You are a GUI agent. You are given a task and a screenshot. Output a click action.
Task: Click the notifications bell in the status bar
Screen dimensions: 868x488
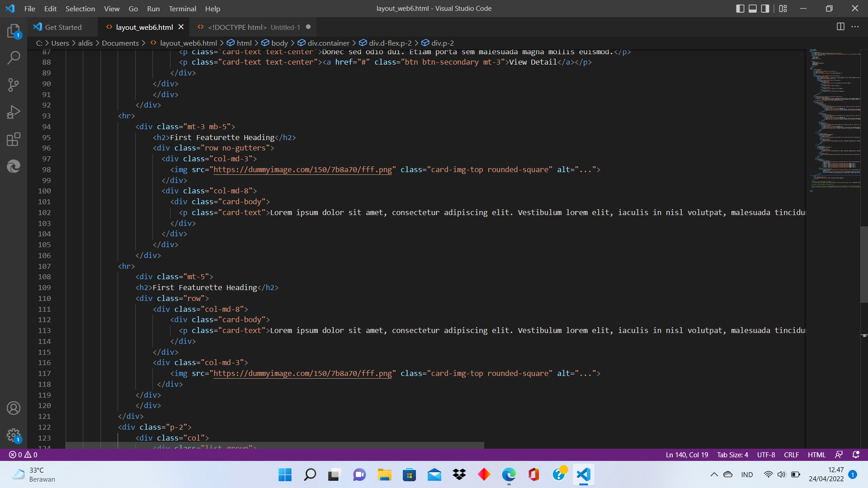pos(856,455)
